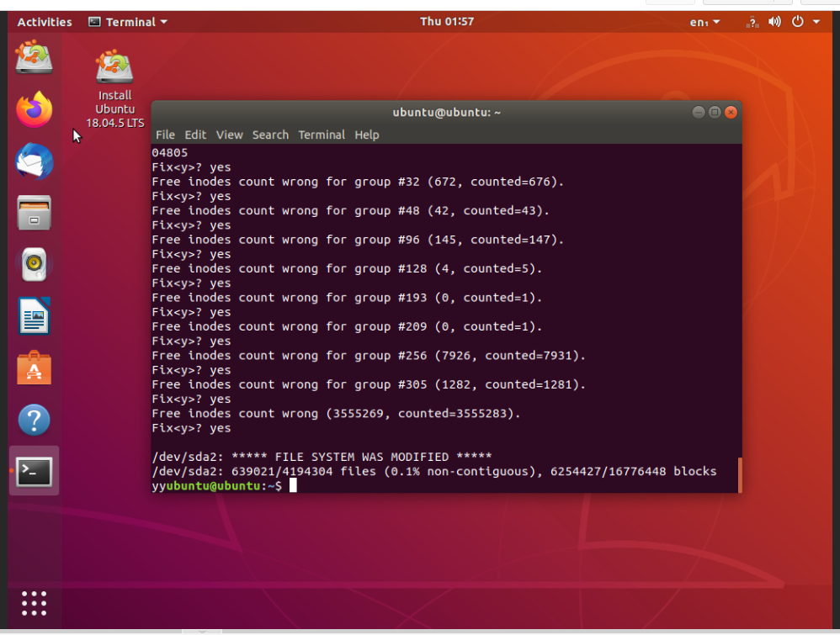Expand the Terminal app menu in top bar
The width and height of the screenshot is (840, 635).
click(x=128, y=22)
